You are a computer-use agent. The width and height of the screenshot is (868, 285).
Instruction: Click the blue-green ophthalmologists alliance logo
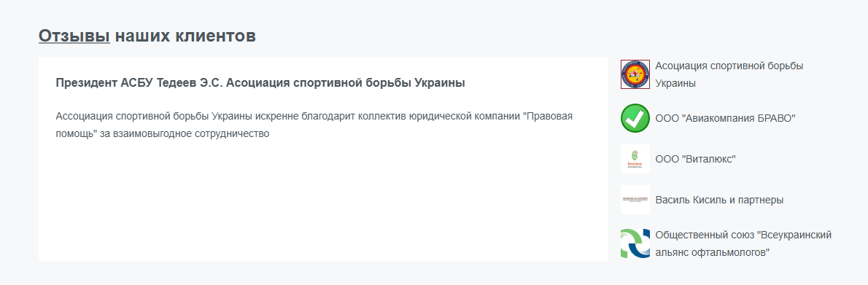(635, 243)
